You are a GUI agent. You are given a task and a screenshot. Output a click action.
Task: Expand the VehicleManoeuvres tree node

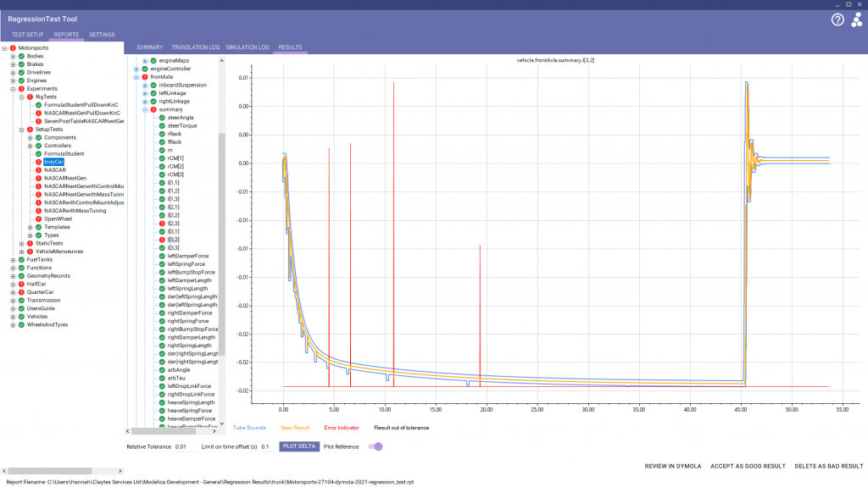point(21,252)
